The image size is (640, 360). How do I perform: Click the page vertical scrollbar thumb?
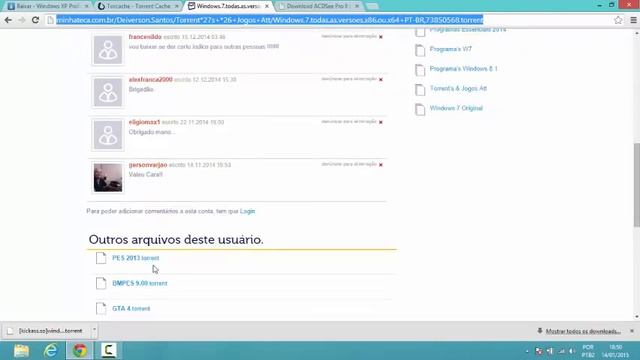tap(637, 184)
